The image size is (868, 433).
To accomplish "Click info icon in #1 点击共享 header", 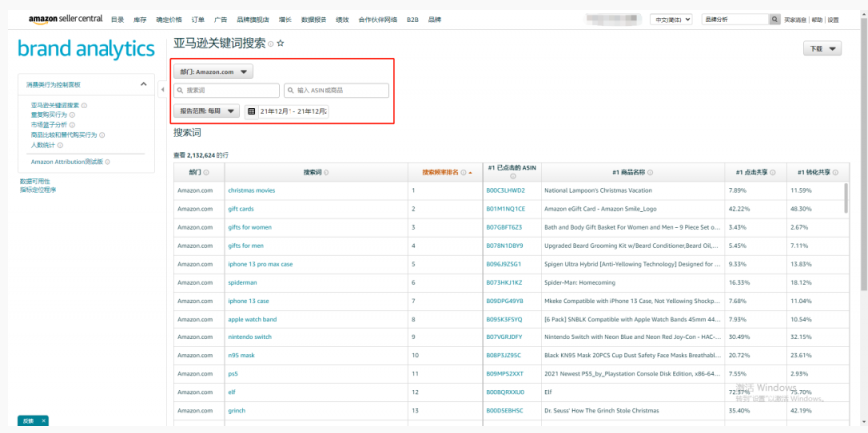I will click(773, 173).
